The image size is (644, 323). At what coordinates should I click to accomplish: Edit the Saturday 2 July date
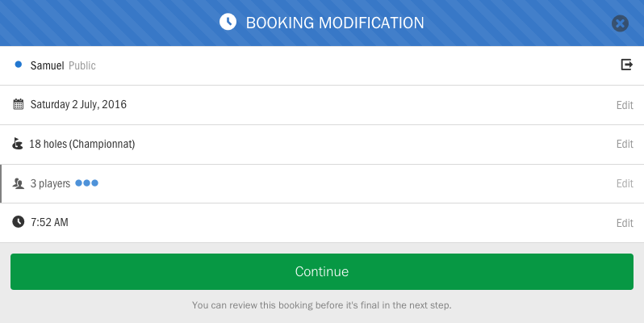click(x=625, y=104)
